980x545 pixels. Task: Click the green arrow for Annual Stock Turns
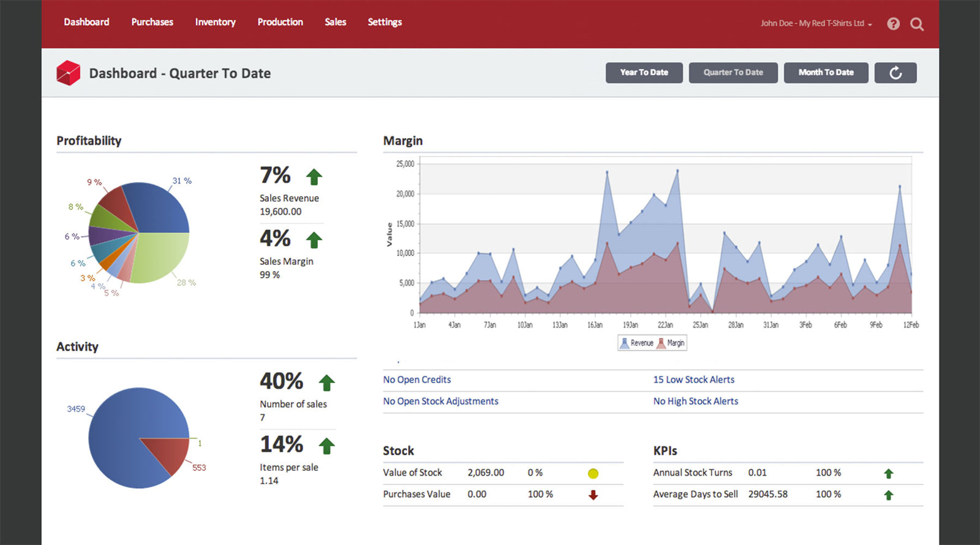[889, 473]
